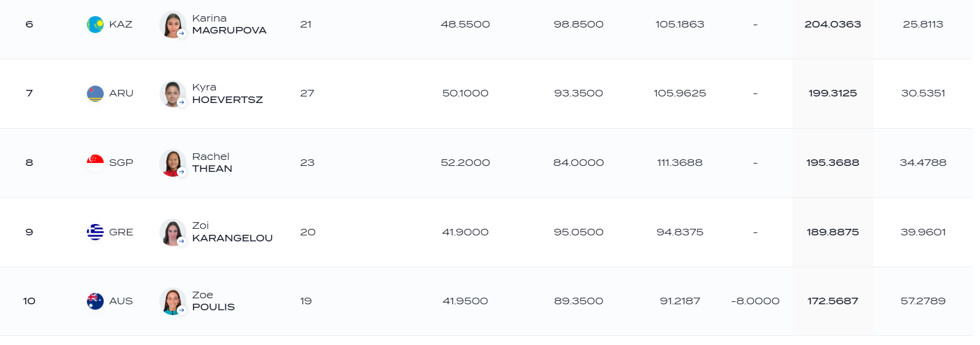Viewport: 980px width, 345px height.
Task: Open the Karina MAGRUPOVA athlete link
Action: tap(229, 25)
